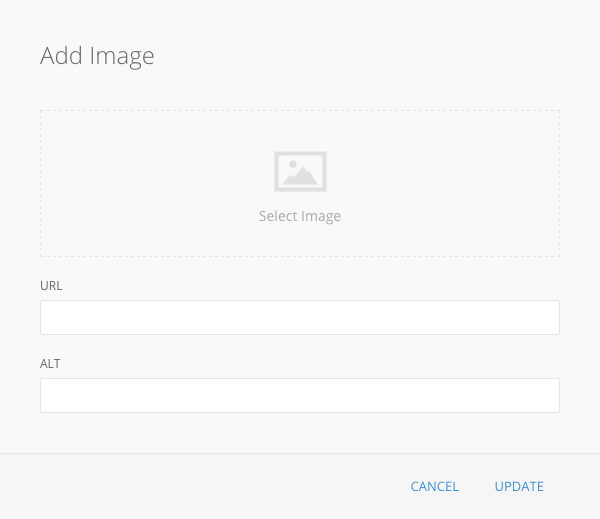
Task: Confirm the image settings with UPDATE
Action: click(x=519, y=487)
